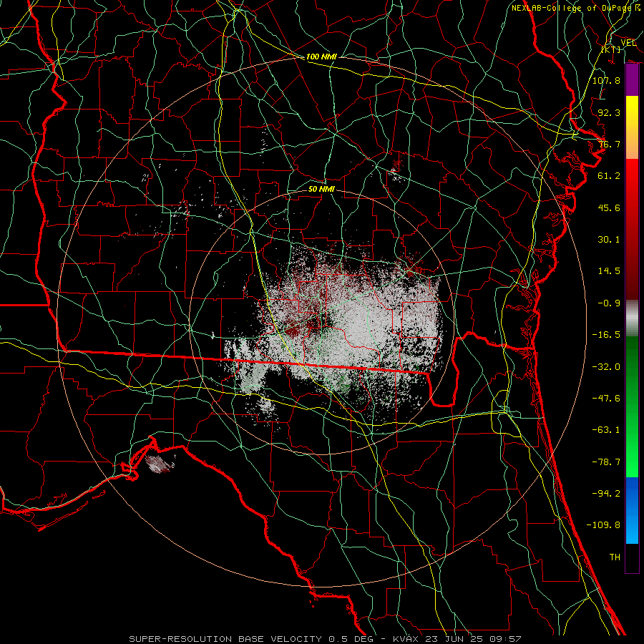The width and height of the screenshot is (644, 644).
Task: Click the small radar echo patch near the Gulf coast
Action: pyautogui.click(x=160, y=464)
